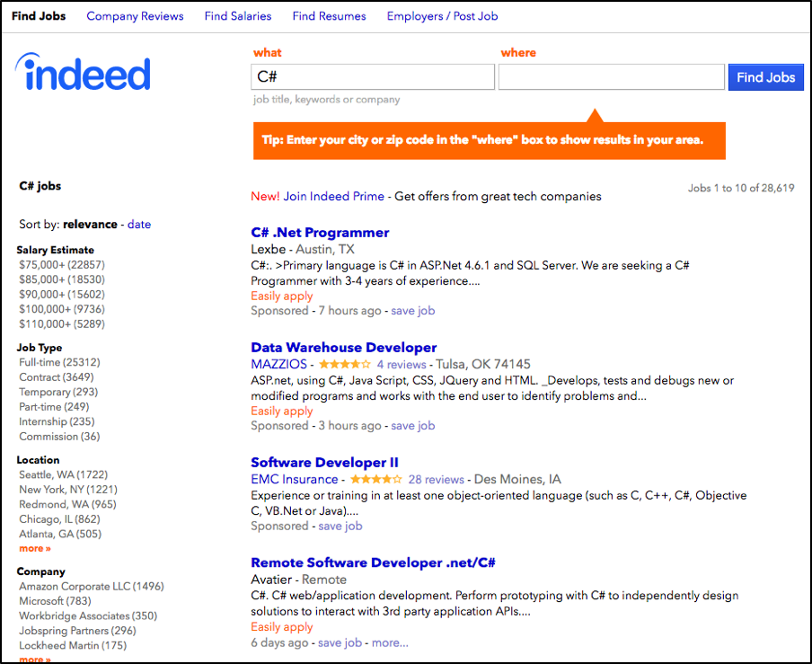Sort results by date
This screenshot has height=664, width=812.
(139, 225)
